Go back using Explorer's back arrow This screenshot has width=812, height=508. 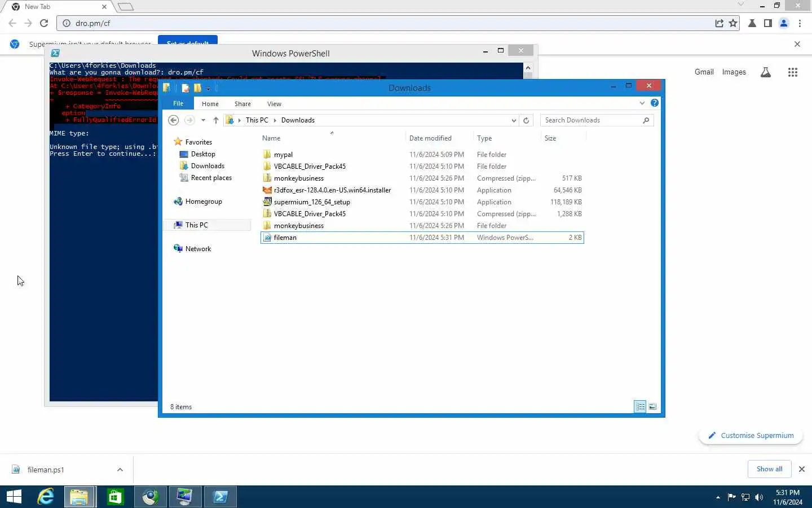[174, 120]
